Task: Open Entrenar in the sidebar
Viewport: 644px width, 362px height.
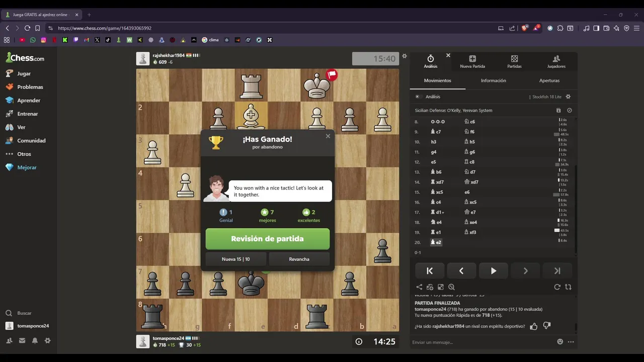Action: pos(22,114)
